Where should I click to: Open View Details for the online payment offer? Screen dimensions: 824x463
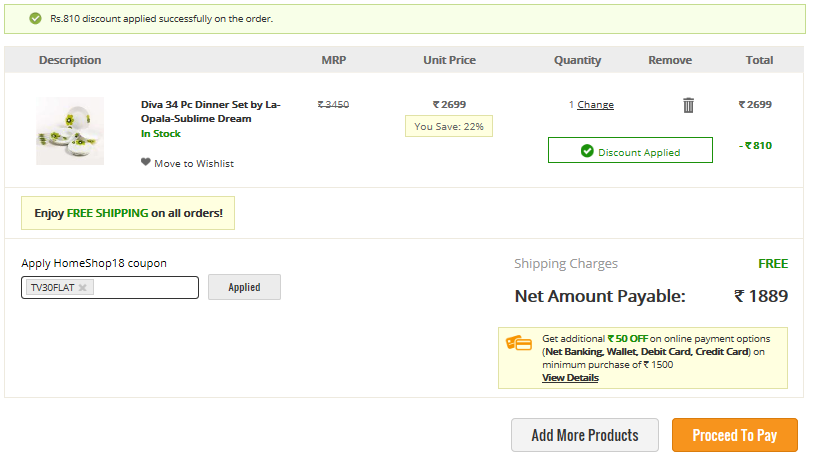pos(570,377)
